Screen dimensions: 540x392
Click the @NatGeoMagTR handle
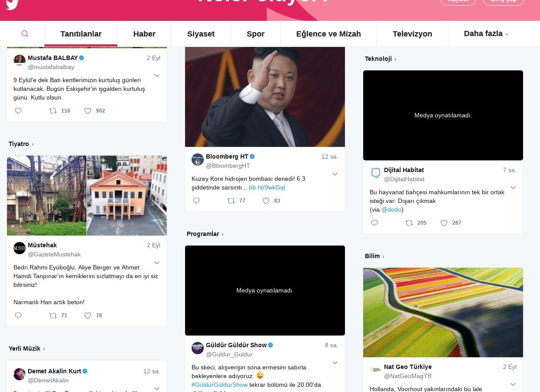[x=408, y=376]
